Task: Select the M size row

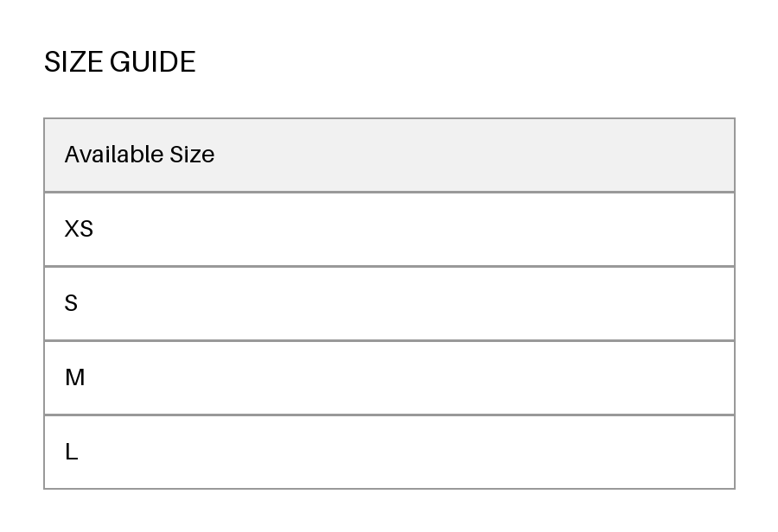Action: tap(390, 377)
